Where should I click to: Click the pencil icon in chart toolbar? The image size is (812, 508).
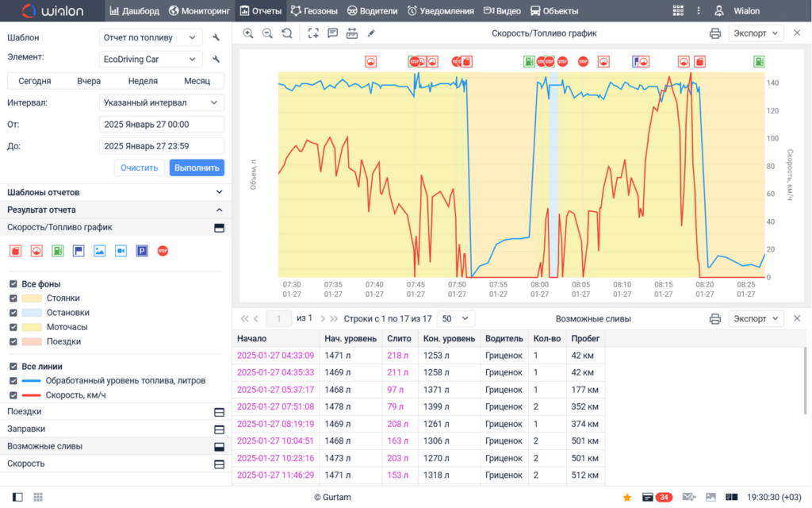pos(371,33)
